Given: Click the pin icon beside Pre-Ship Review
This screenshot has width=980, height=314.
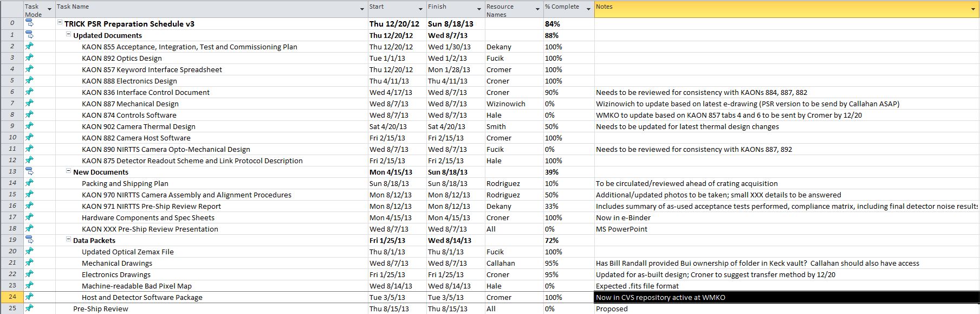Looking at the screenshot, I should coord(29,308).
